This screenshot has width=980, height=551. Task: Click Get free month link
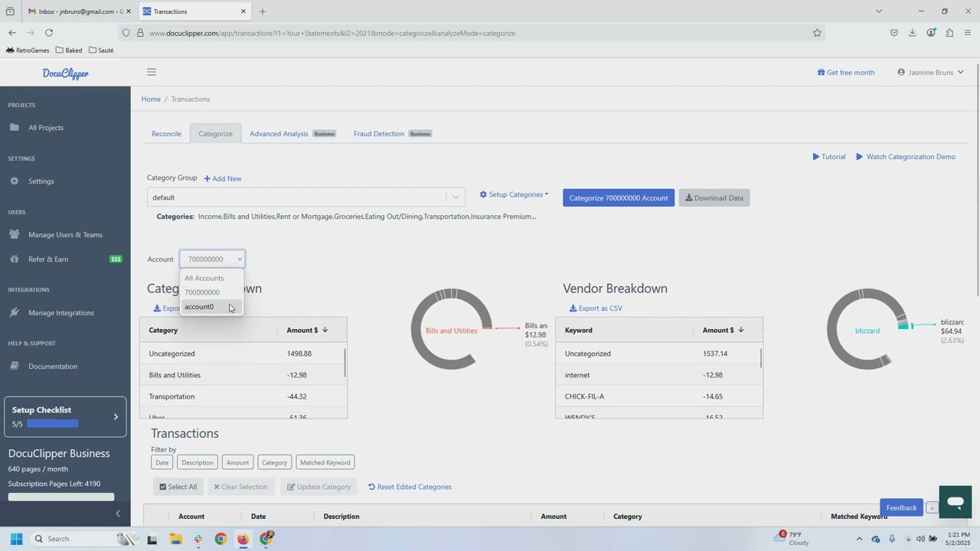tap(846, 73)
